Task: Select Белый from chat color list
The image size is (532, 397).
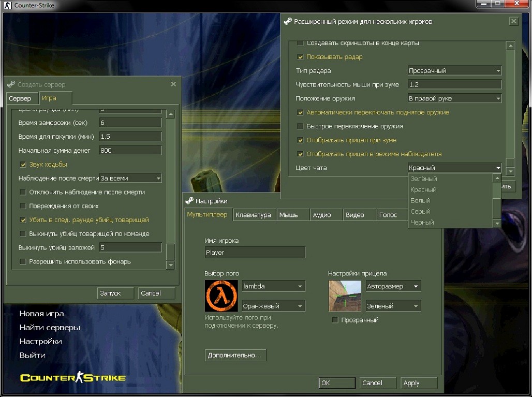Action: click(420, 200)
